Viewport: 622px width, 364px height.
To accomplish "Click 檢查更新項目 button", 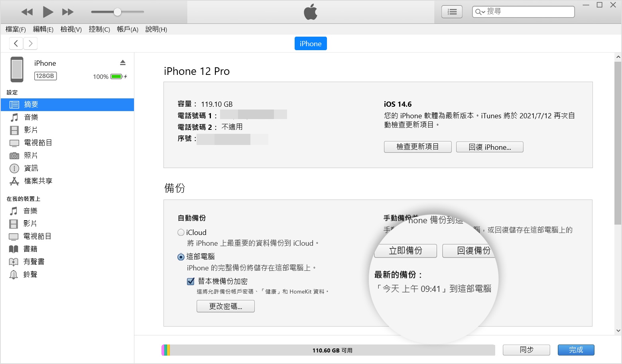I will coord(417,147).
